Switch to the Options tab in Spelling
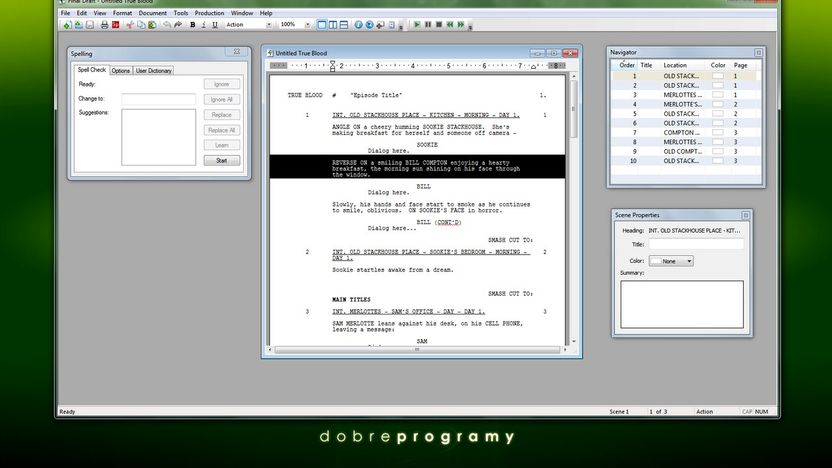 point(120,71)
